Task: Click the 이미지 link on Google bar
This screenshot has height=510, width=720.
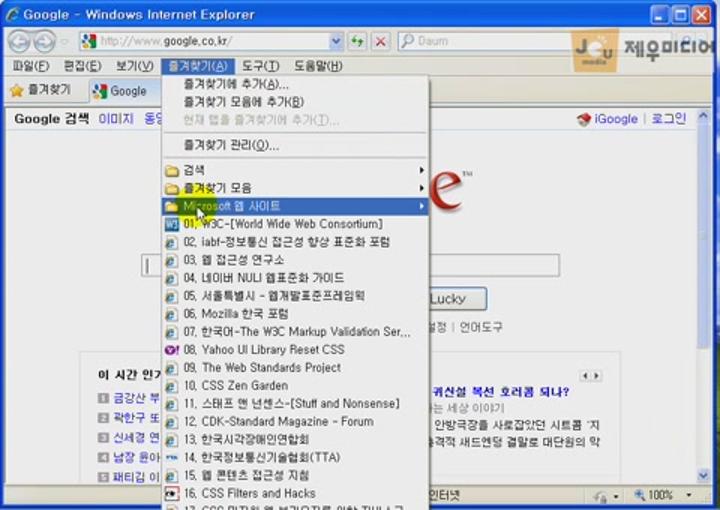Action: click(x=116, y=119)
